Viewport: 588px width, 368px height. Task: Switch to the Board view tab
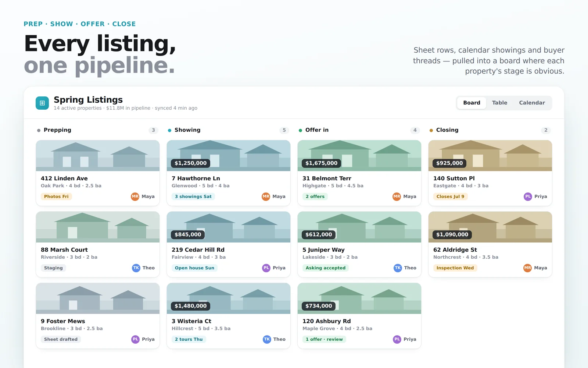click(472, 103)
